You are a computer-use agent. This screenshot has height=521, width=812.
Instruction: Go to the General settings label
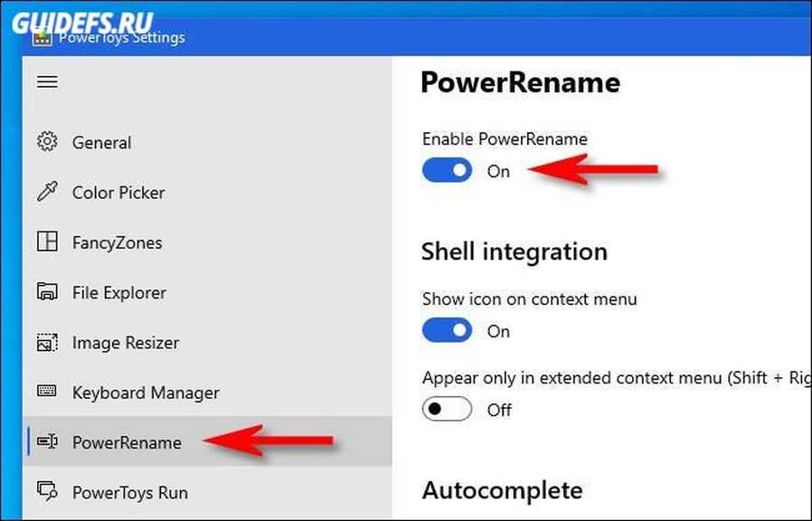pos(101,143)
